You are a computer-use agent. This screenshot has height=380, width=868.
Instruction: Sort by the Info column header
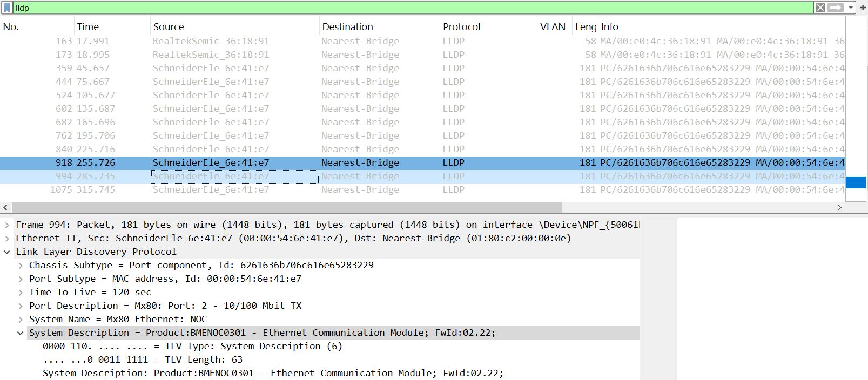click(722, 26)
